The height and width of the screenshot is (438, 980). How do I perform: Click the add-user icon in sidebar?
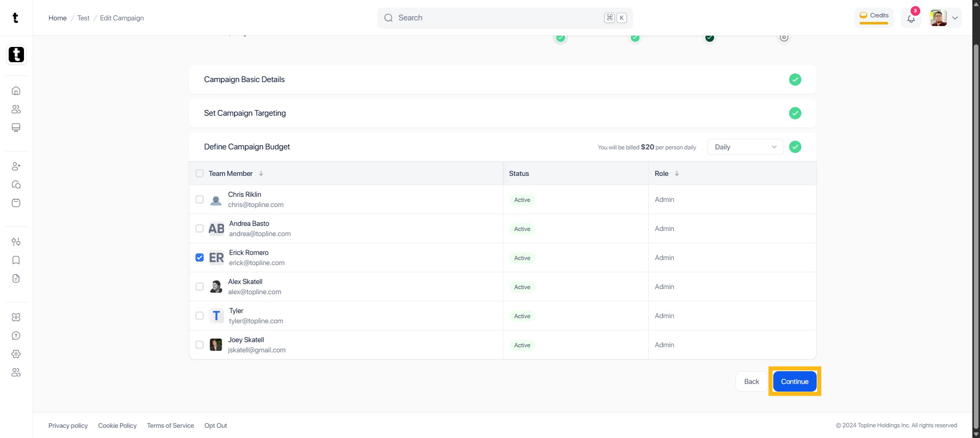(x=16, y=166)
